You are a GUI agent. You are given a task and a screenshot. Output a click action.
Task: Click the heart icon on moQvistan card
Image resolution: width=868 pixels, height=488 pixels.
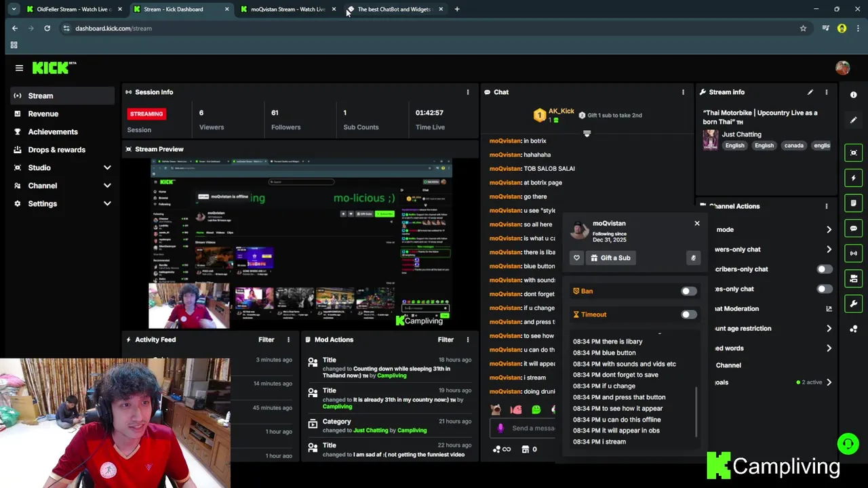(576, 258)
